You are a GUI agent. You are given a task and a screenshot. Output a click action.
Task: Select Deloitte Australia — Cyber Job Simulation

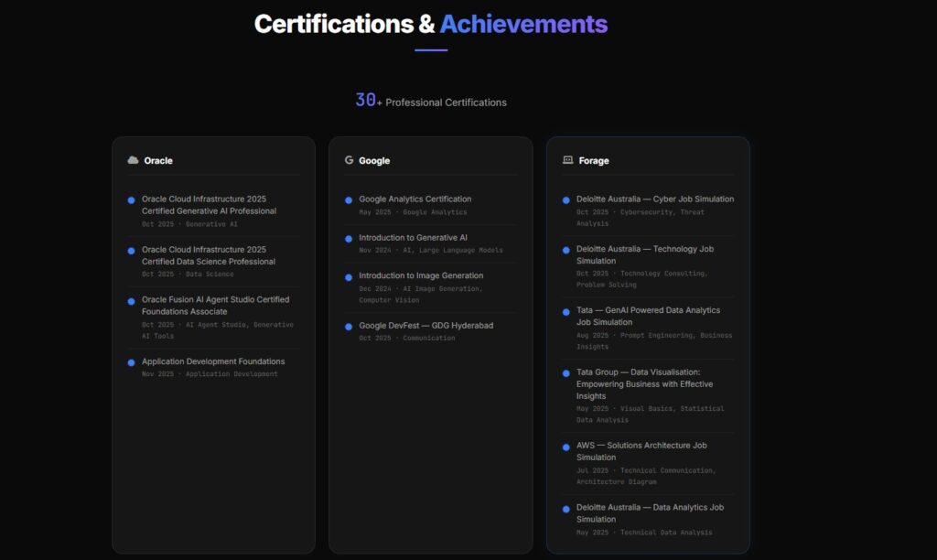[648, 211]
